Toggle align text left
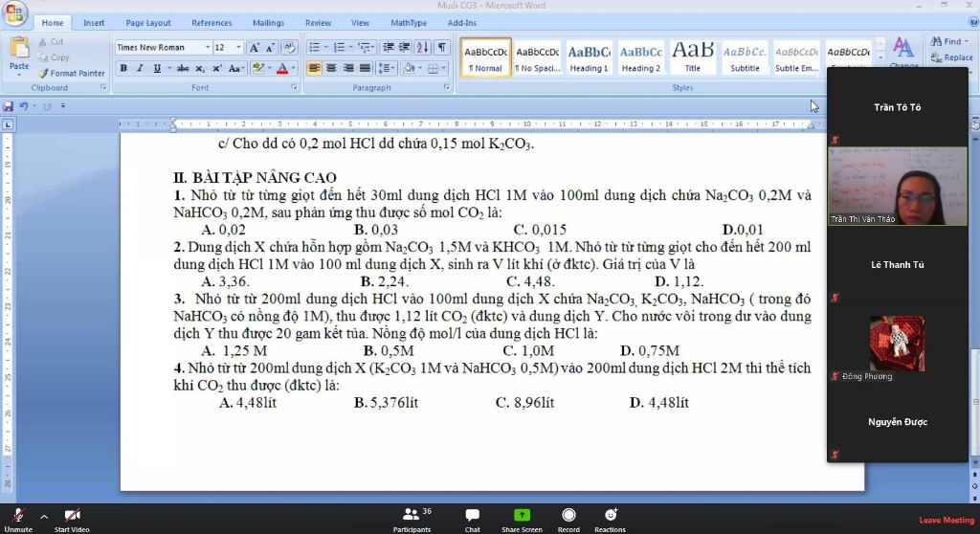980x534 pixels. (314, 68)
